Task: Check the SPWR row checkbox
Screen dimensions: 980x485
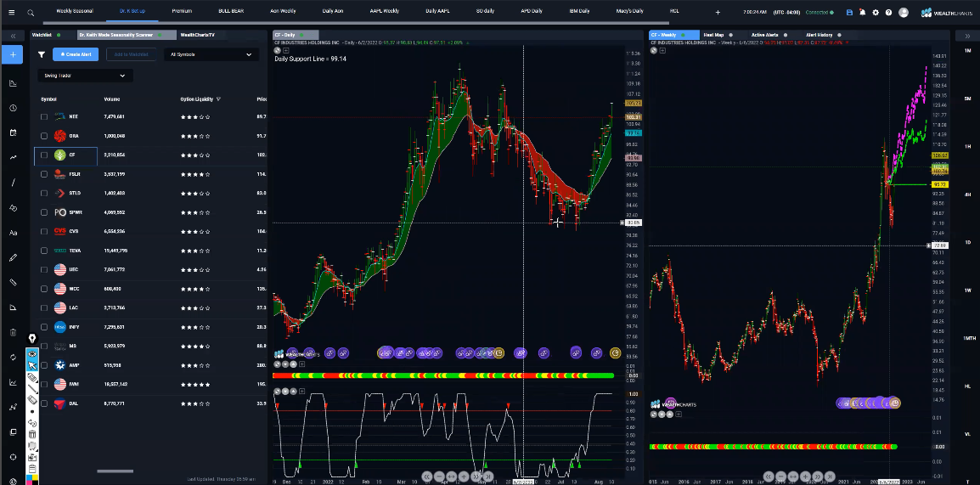Action: [x=44, y=212]
